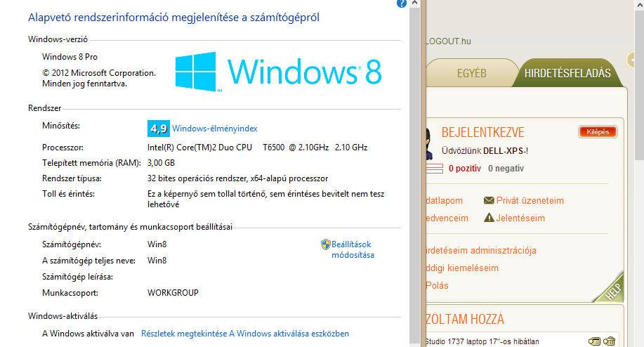Click the Munkacsoport label
This screenshot has width=644, height=347.
pos(70,293)
